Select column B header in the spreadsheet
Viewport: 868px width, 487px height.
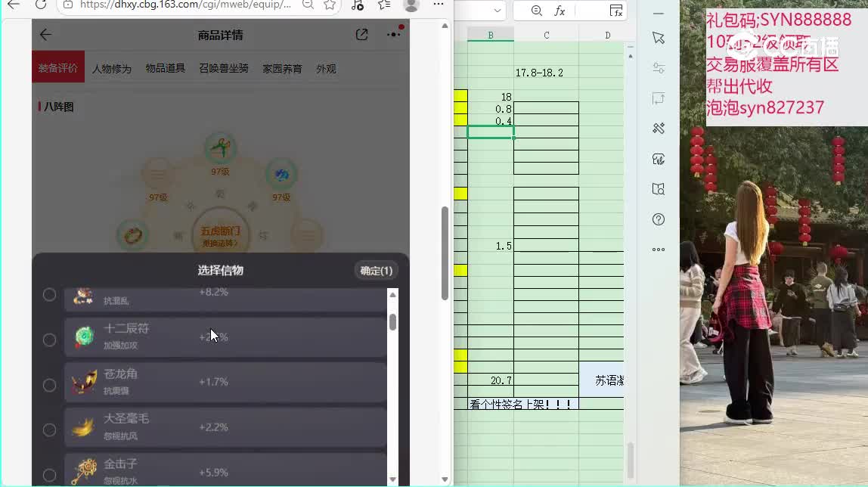[491, 35]
